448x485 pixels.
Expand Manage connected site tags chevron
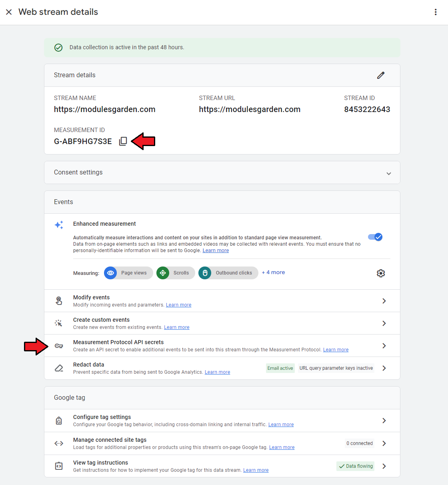(x=384, y=443)
